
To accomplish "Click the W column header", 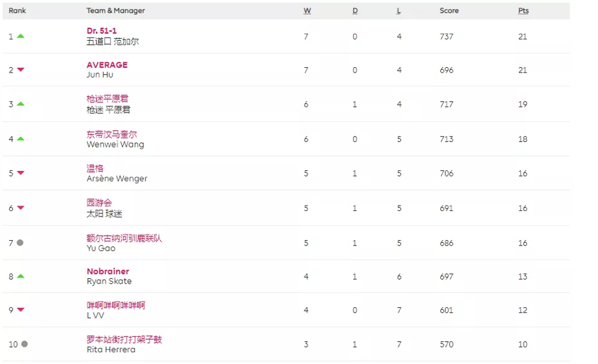I will [x=307, y=11].
